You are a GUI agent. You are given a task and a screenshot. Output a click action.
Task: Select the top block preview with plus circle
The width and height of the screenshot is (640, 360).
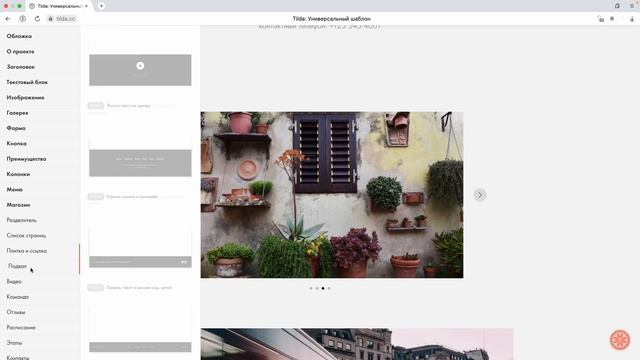point(140,70)
